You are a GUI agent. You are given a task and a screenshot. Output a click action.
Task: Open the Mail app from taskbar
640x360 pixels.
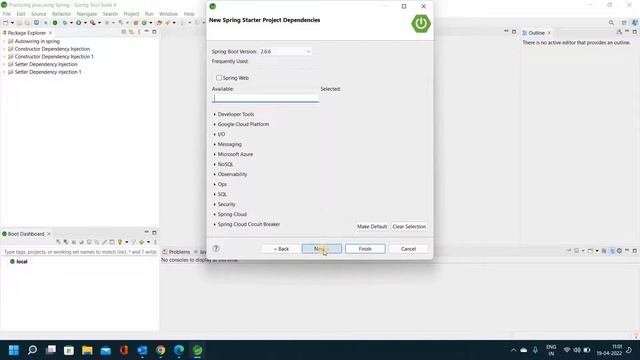106,350
